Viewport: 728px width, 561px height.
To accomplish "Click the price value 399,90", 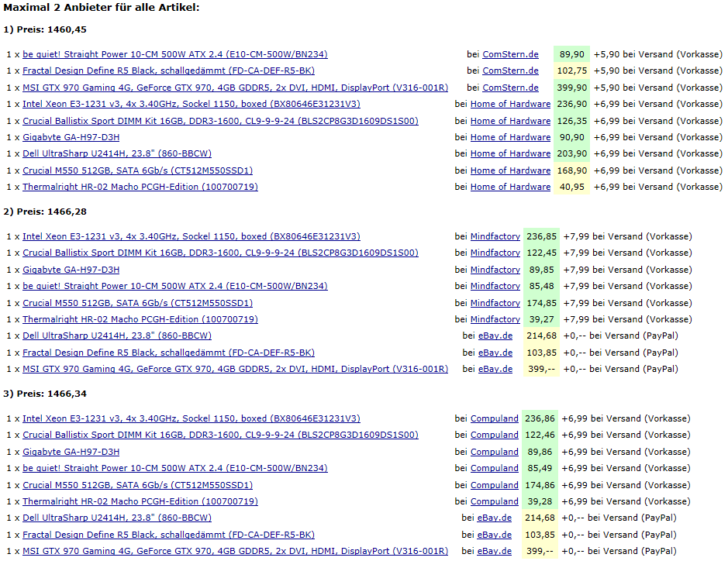I will click(x=572, y=88).
